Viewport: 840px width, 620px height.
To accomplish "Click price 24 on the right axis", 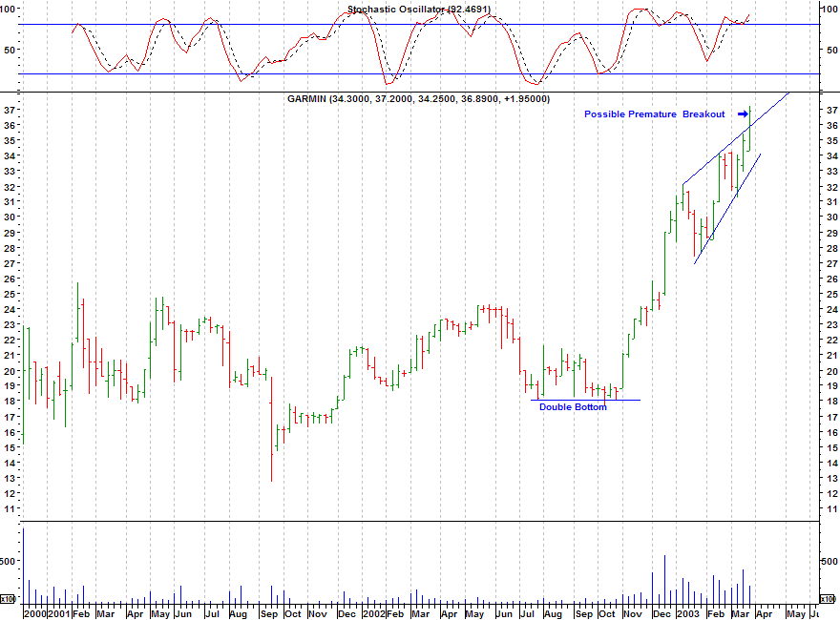I will [x=832, y=309].
